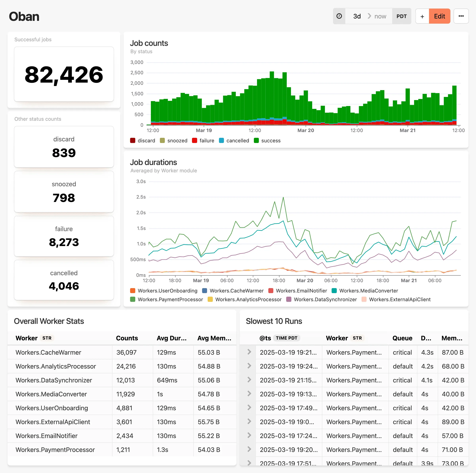Click the Edit button
Screen dimensions: 476x473
click(440, 16)
